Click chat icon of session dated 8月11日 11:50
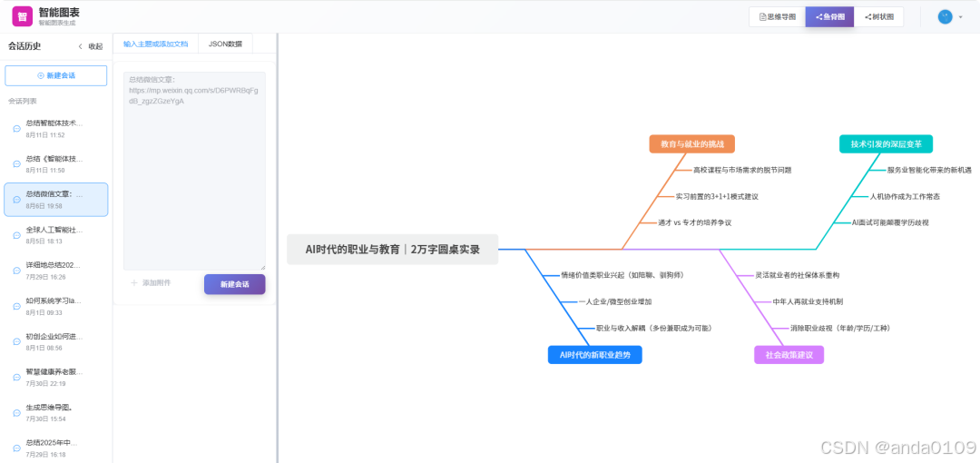 point(17,164)
